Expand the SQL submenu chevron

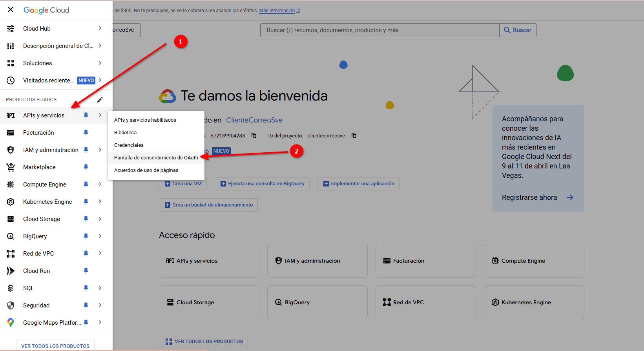(100, 288)
